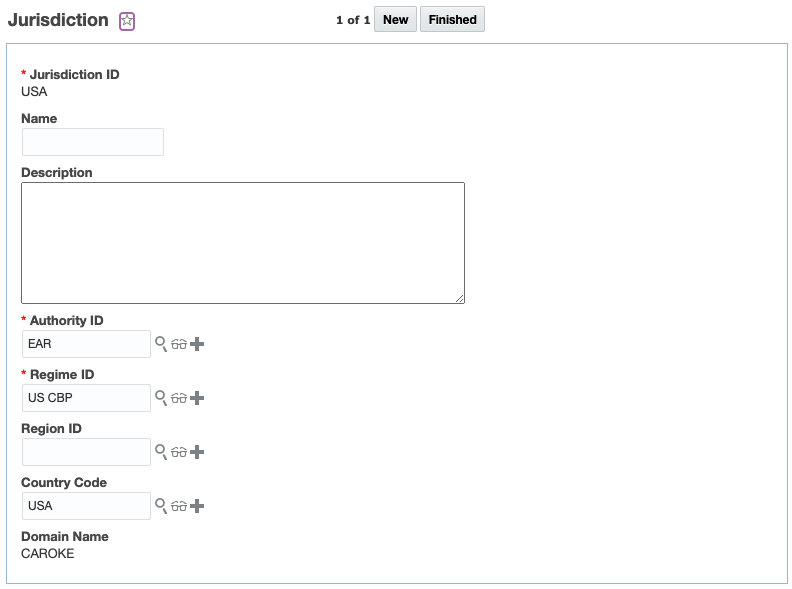View Authority ID details glasses icon
Viewport: 792px width, 589px height.
(x=179, y=344)
